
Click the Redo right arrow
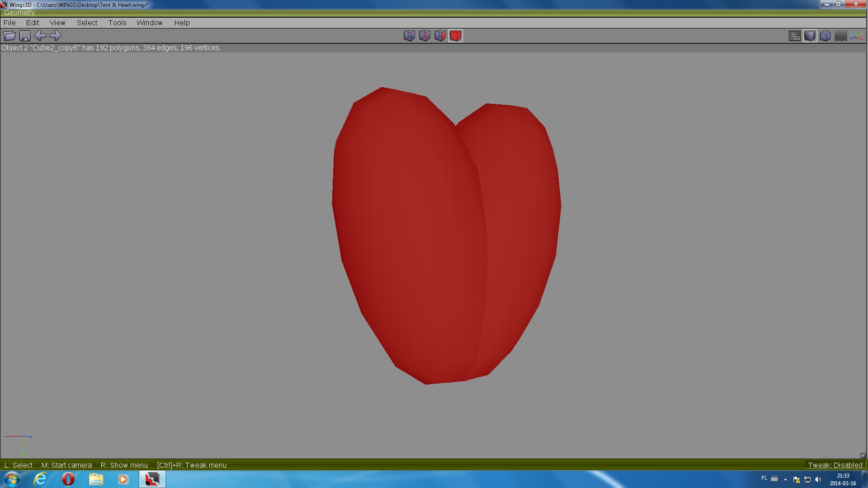[x=56, y=36]
